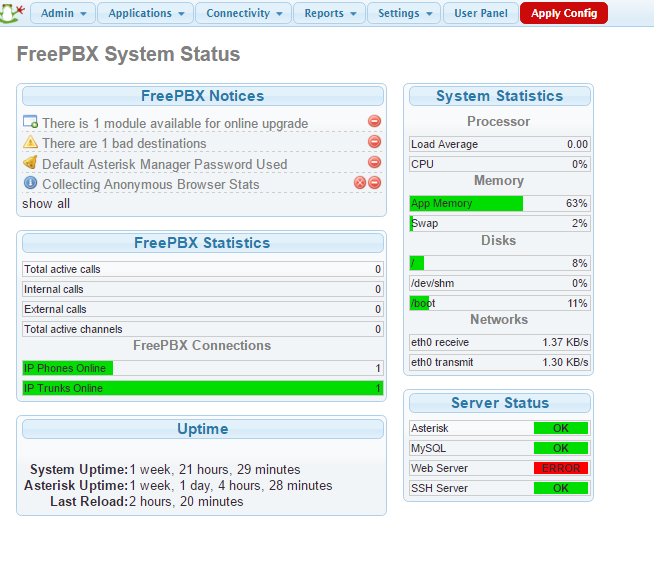654x562 pixels.
Task: Dismiss the bad destinations notice
Action: (375, 141)
